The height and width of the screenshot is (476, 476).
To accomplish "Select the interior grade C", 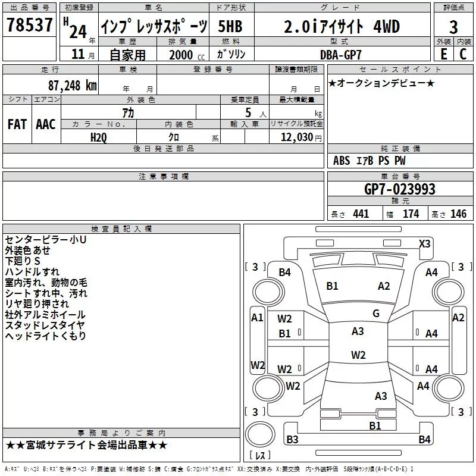I will click(463, 54).
